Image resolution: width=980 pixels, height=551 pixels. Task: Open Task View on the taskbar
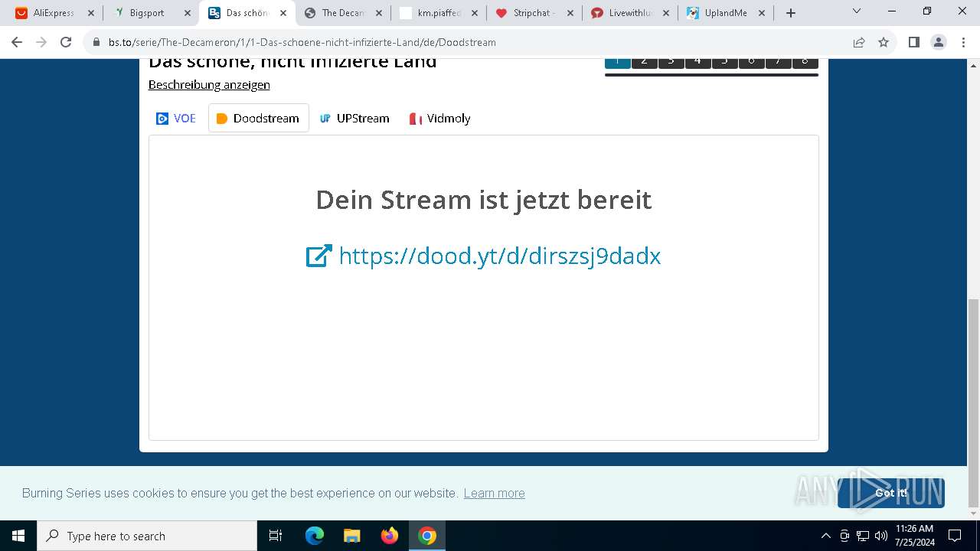(x=276, y=536)
